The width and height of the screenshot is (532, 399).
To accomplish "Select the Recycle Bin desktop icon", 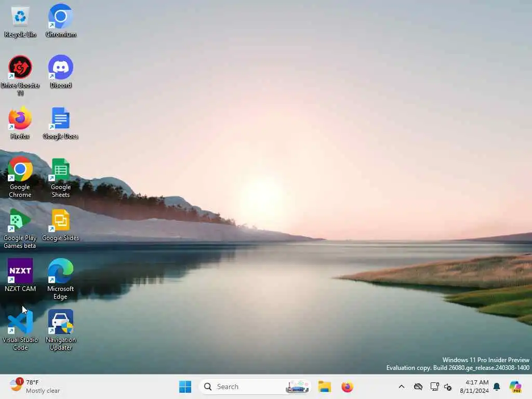I will tap(20, 21).
